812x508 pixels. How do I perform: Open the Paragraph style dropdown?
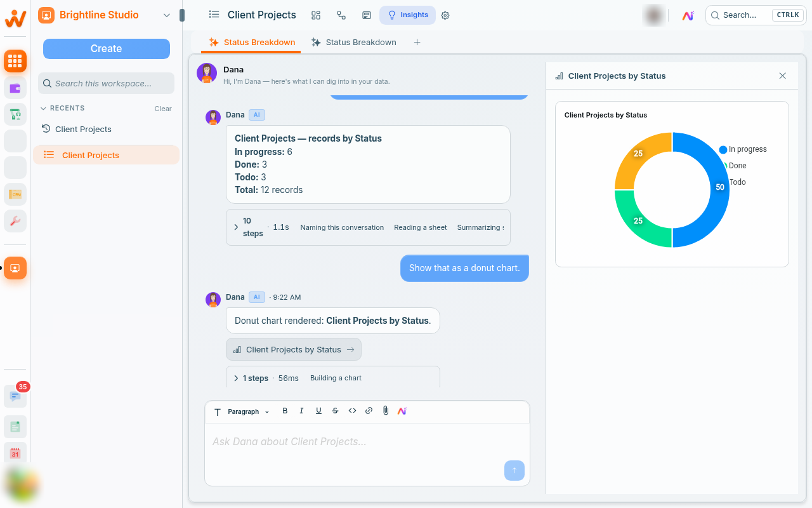tap(242, 411)
